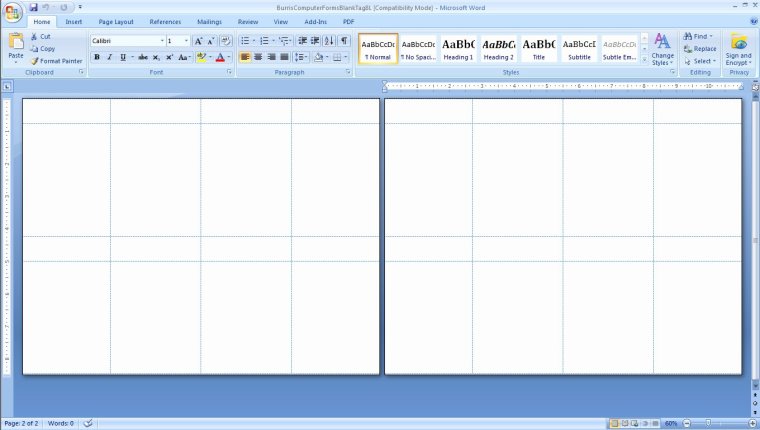Open the Mailings tab
This screenshot has height=430, width=760.
click(x=209, y=21)
